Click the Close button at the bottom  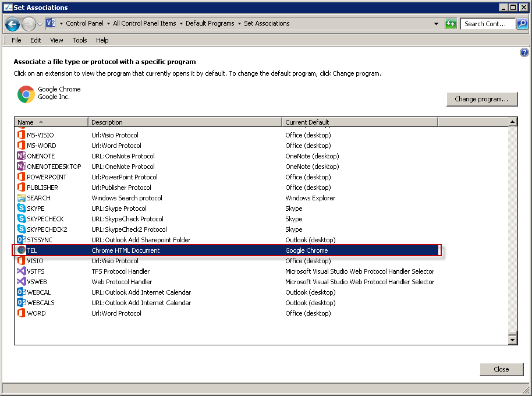[502, 369]
